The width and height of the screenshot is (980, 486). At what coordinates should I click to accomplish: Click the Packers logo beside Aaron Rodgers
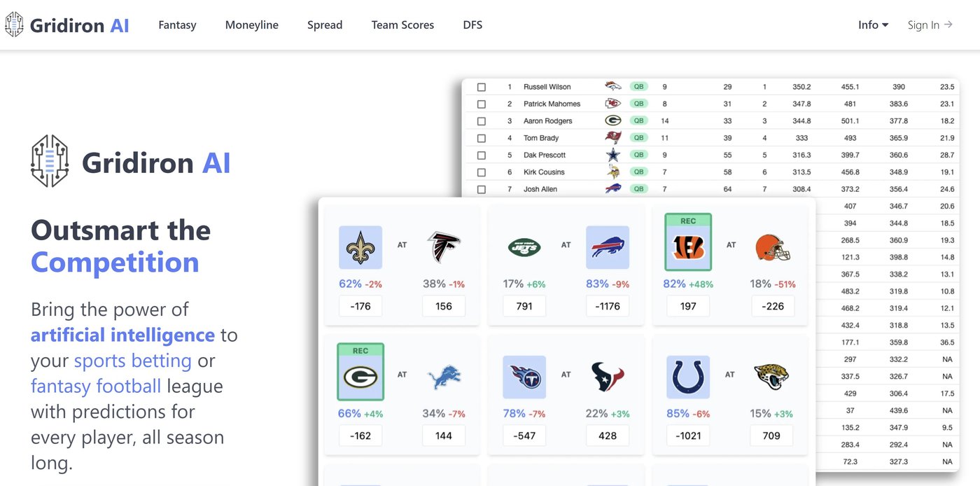(613, 120)
